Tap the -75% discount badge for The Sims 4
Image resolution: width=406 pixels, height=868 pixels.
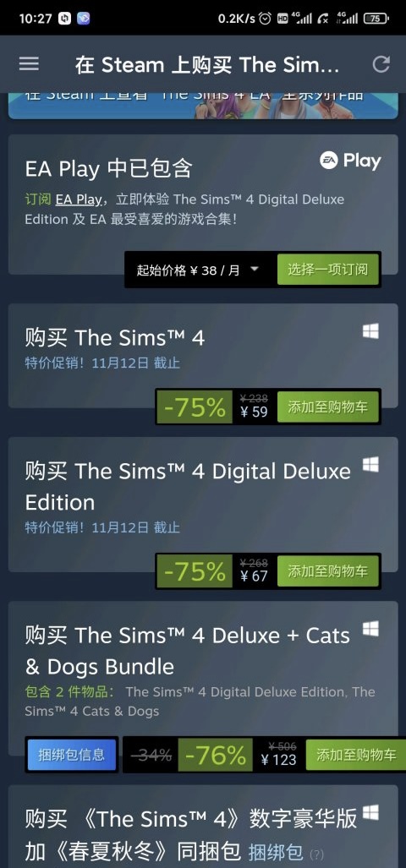195,407
